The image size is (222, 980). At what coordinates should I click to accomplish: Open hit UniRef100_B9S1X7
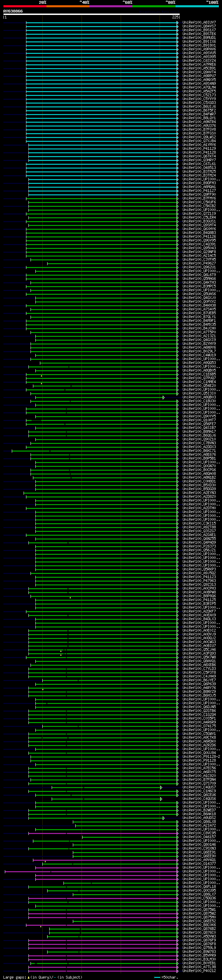199,30
